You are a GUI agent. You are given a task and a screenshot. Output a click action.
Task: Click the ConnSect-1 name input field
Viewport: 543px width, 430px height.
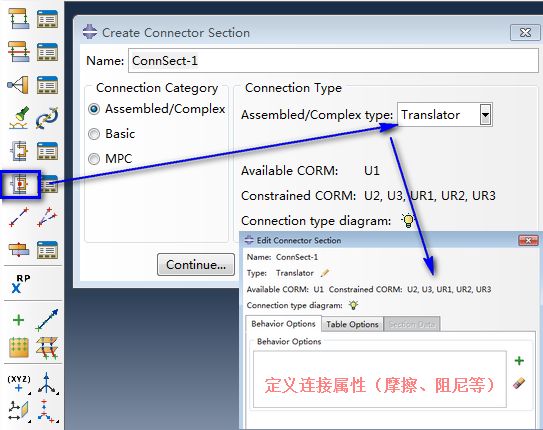pos(333,61)
